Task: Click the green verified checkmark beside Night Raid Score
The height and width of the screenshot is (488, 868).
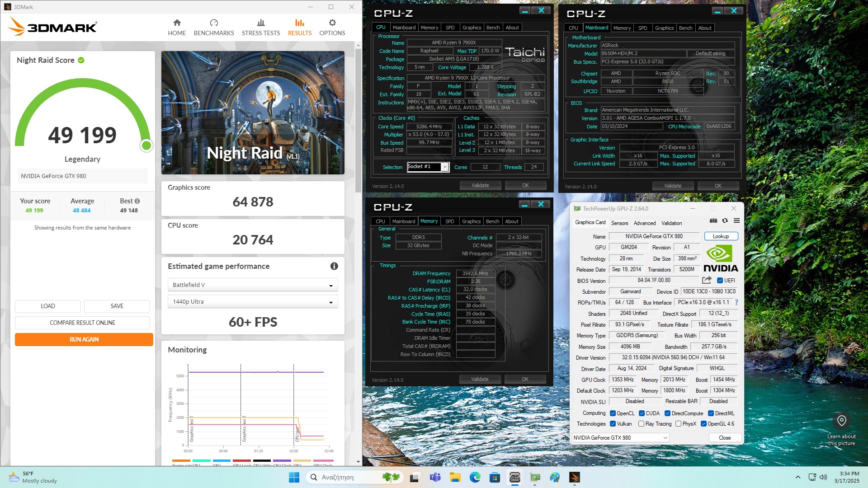Action: [81, 60]
